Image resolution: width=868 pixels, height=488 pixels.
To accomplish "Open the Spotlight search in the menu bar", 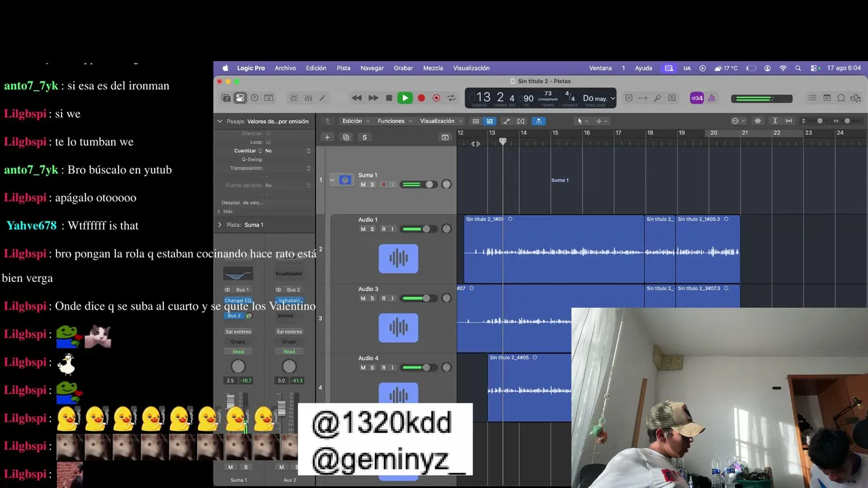I will pyautogui.click(x=798, y=68).
